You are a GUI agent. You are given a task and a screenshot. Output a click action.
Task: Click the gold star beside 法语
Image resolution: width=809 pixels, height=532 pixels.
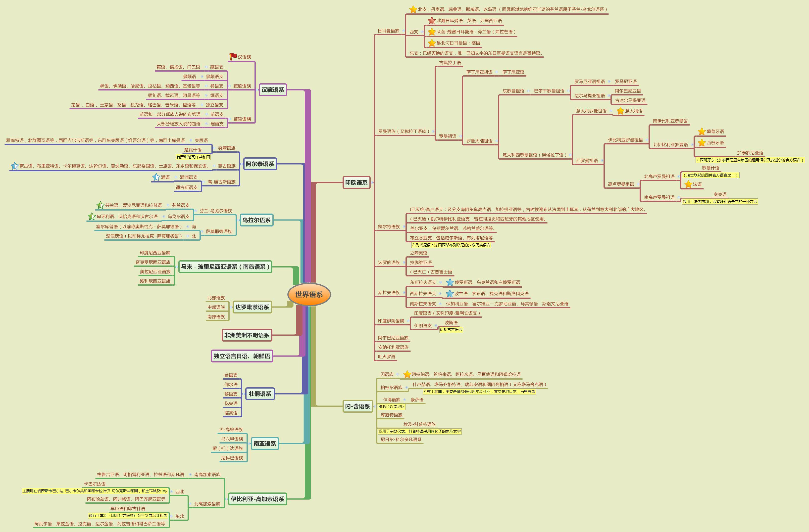(688, 184)
